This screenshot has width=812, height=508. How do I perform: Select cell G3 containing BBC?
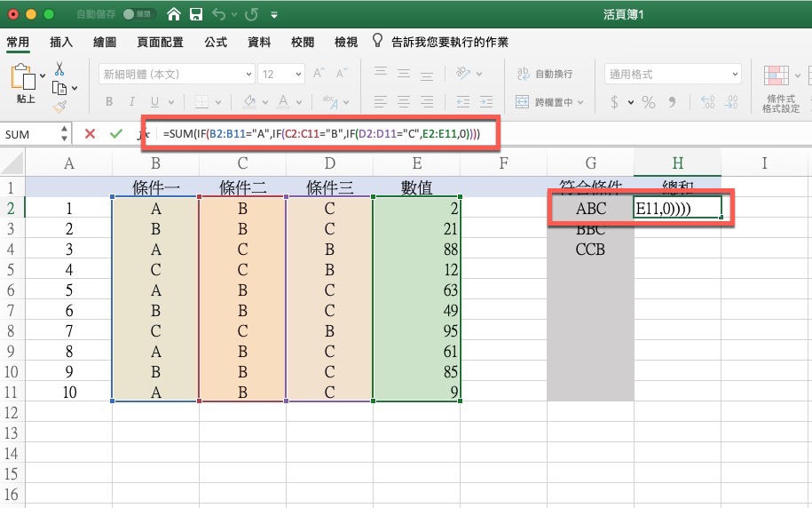[x=590, y=230]
